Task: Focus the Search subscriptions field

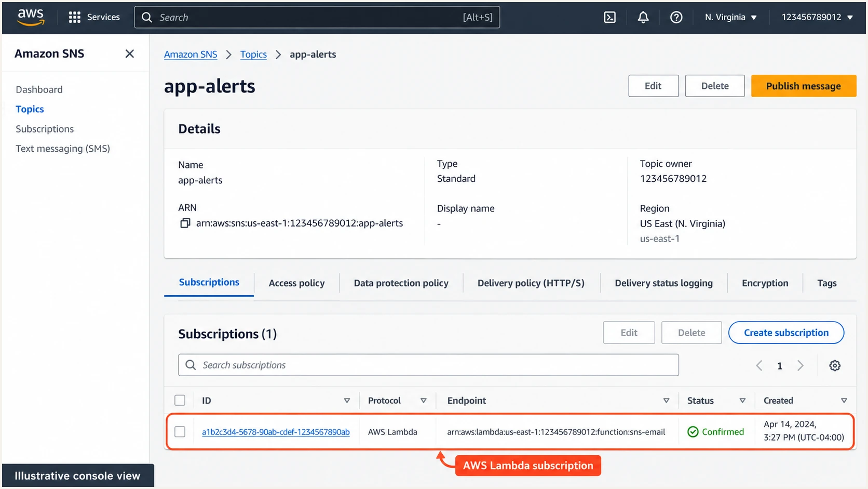Action: pyautogui.click(x=428, y=365)
